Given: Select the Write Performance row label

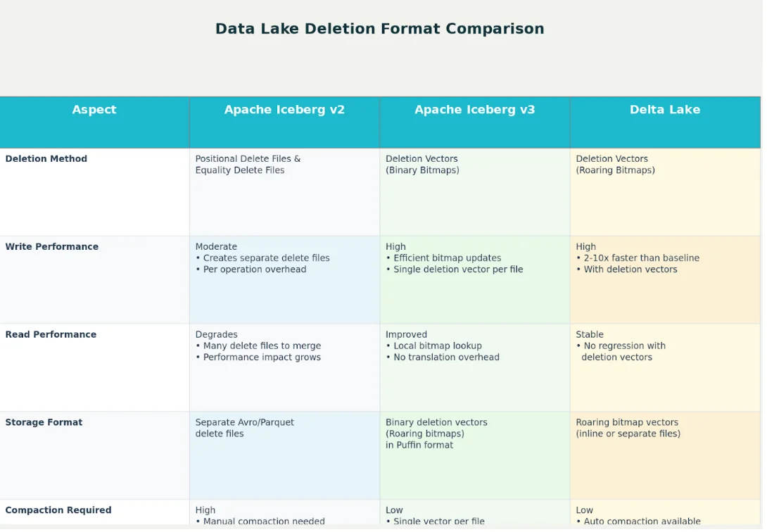Looking at the screenshot, I should [52, 247].
